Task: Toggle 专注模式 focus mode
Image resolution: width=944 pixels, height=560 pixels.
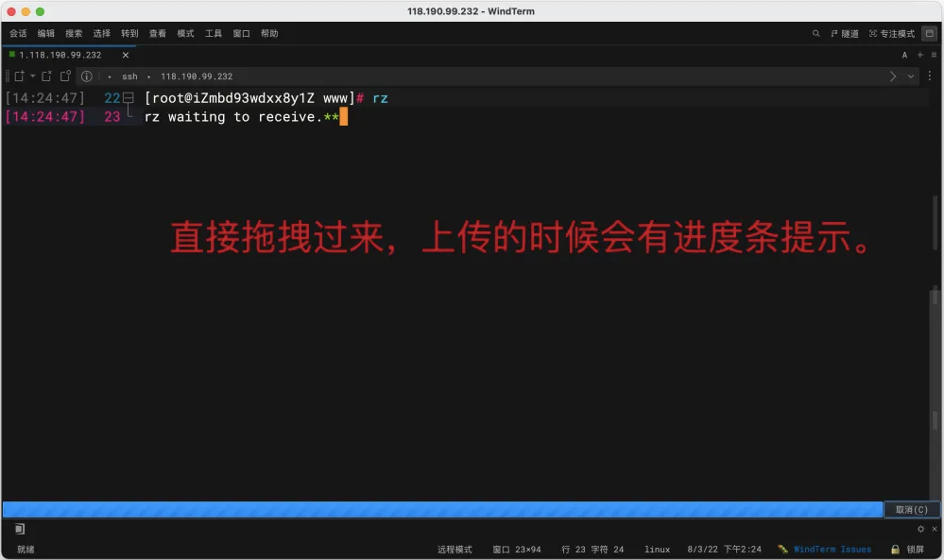Action: 892,33
